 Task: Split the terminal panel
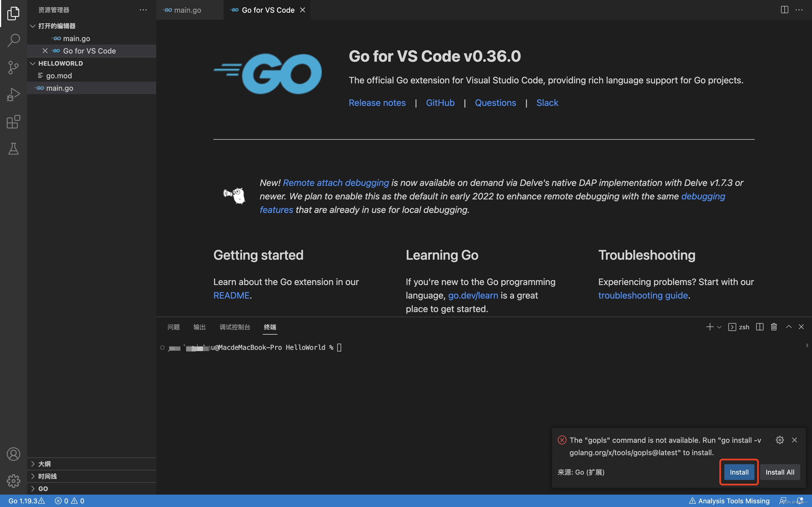click(760, 327)
